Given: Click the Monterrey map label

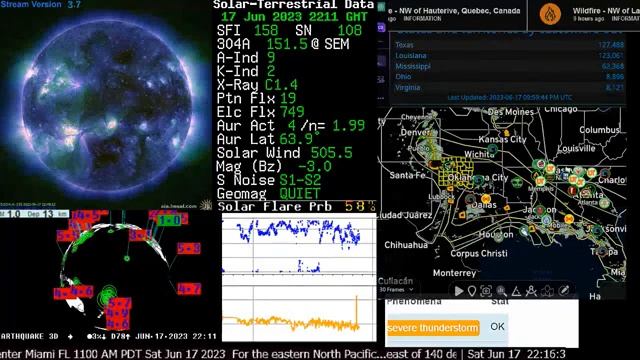Looking at the screenshot, I should [454, 273].
